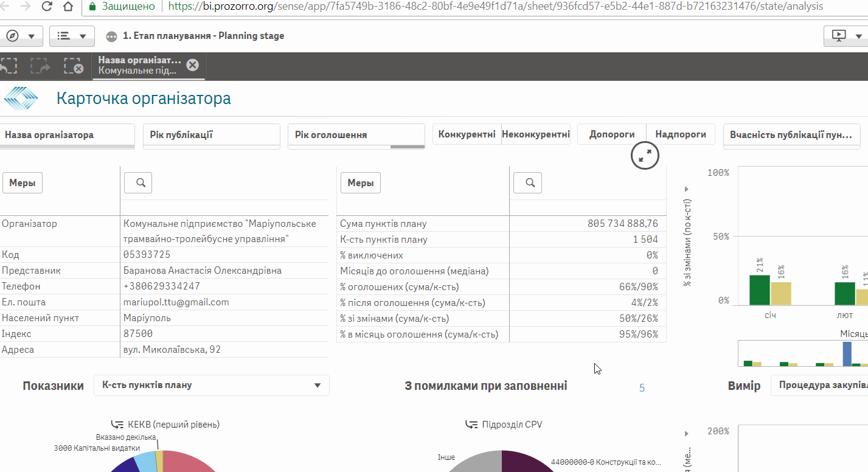
Task: Click the step back selection icon
Action: 9,66
